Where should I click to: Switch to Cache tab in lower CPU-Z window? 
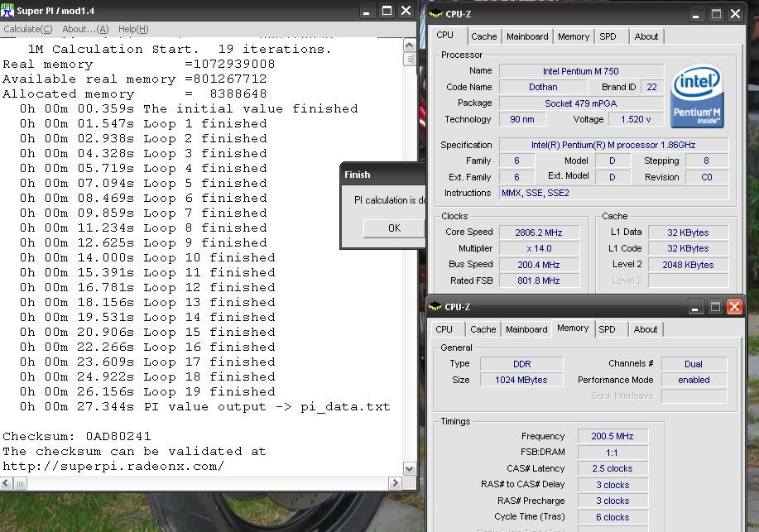(483, 329)
